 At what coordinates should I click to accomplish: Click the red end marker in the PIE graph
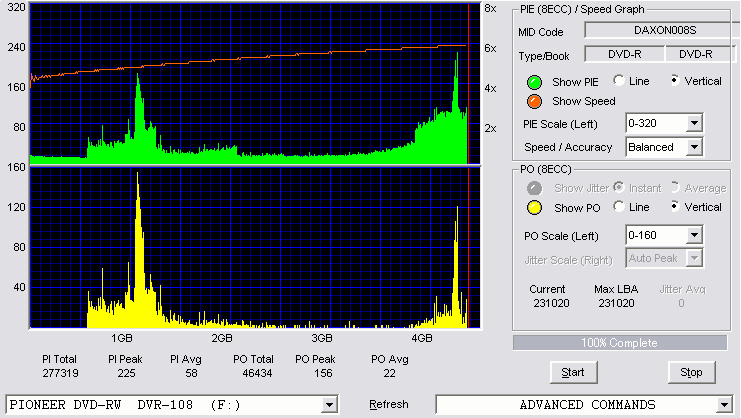pos(468,84)
